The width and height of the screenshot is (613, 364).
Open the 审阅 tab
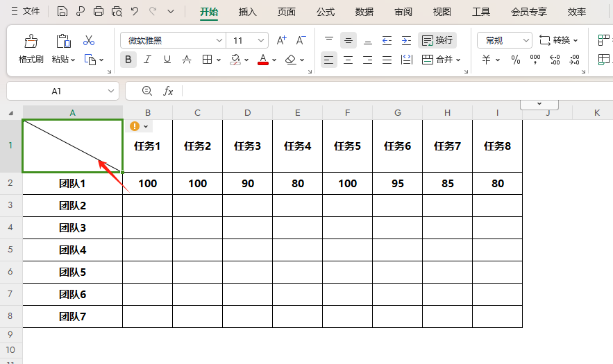point(403,12)
